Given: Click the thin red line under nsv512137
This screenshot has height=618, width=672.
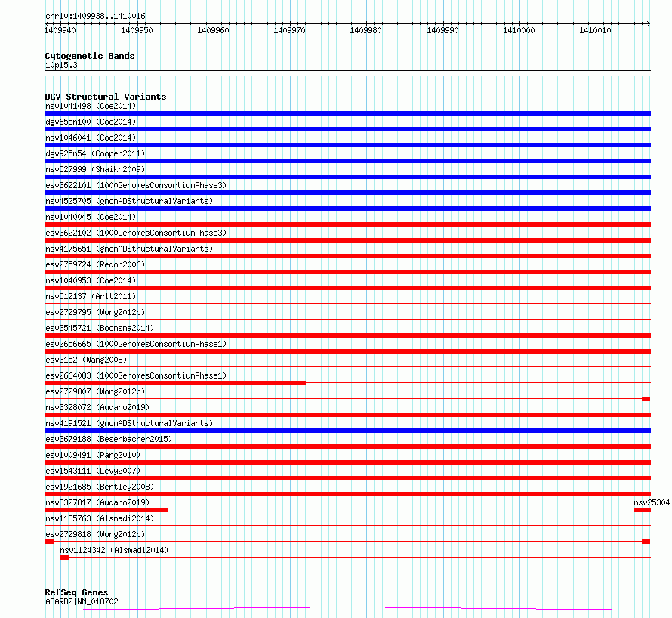Looking at the screenshot, I should (347, 304).
